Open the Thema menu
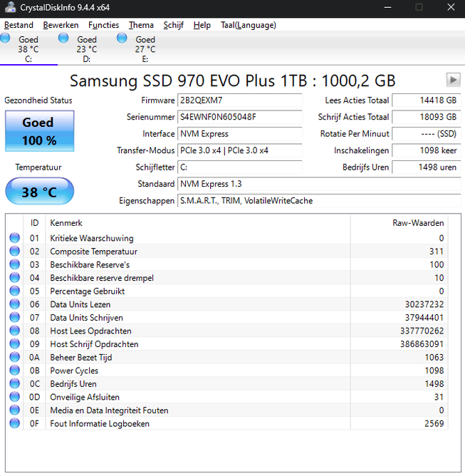465x476 pixels. point(141,25)
